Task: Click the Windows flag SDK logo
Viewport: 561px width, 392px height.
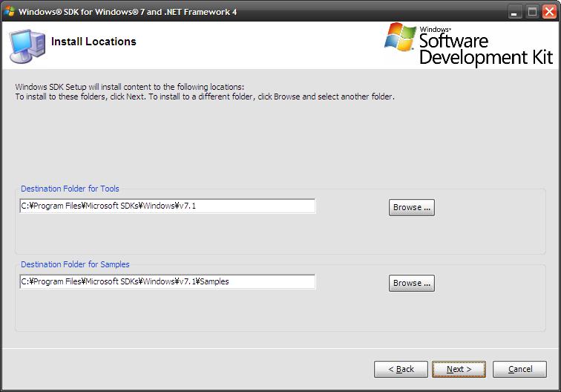Action: (400, 36)
